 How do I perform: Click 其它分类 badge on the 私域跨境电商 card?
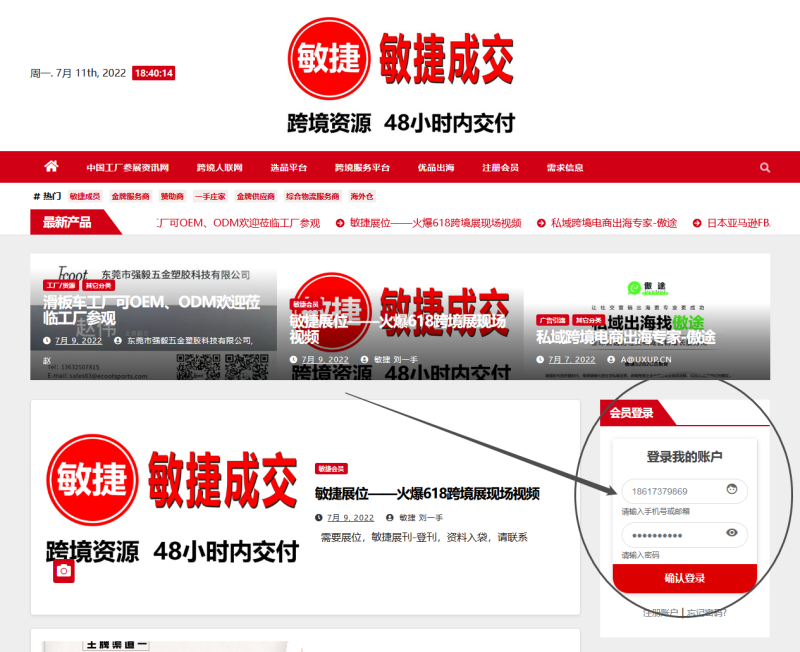(x=589, y=320)
